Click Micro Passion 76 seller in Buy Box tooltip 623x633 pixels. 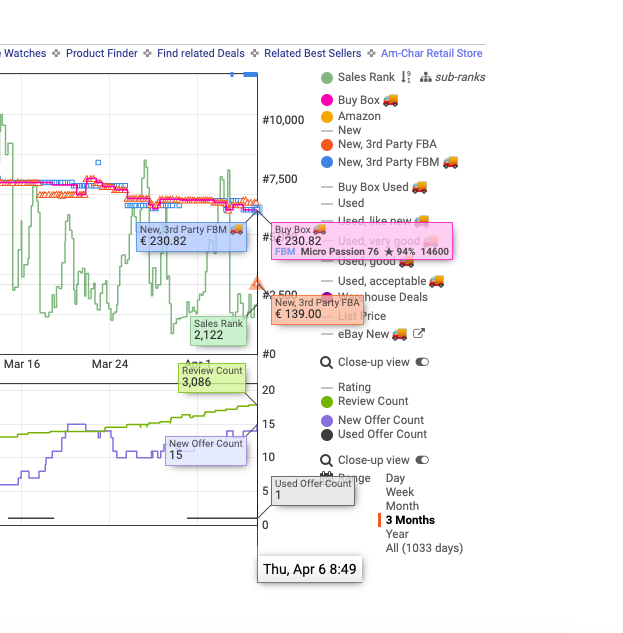(x=340, y=252)
